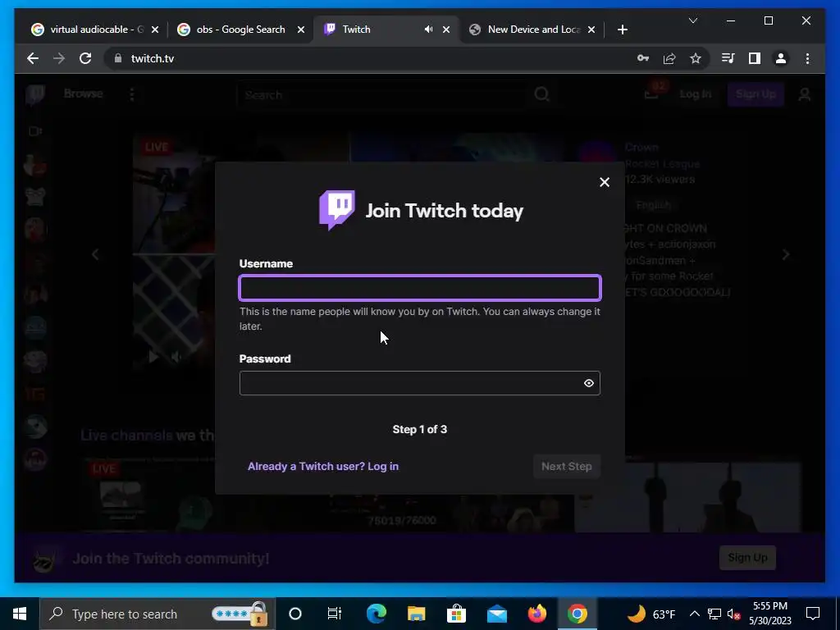Open Chrome profile icon
840x630 pixels.
click(781, 58)
